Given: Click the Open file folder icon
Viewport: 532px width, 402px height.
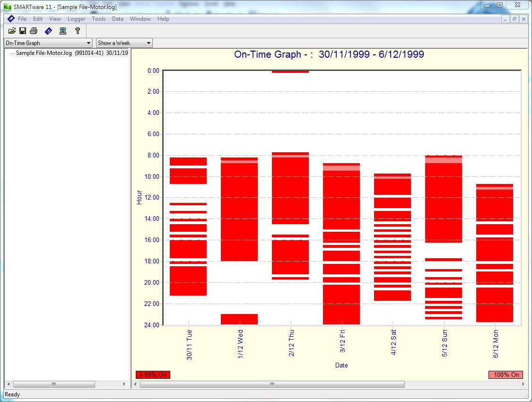Looking at the screenshot, I should point(12,31).
